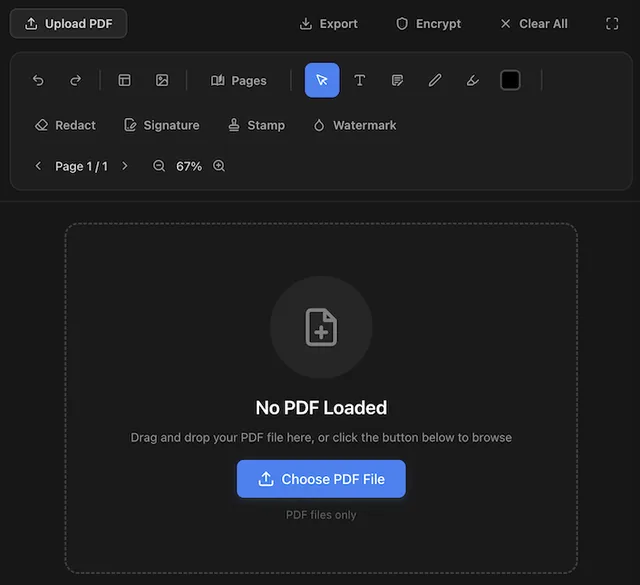Image resolution: width=640 pixels, height=585 pixels.
Task: Open the Signature tool
Action: tap(162, 125)
